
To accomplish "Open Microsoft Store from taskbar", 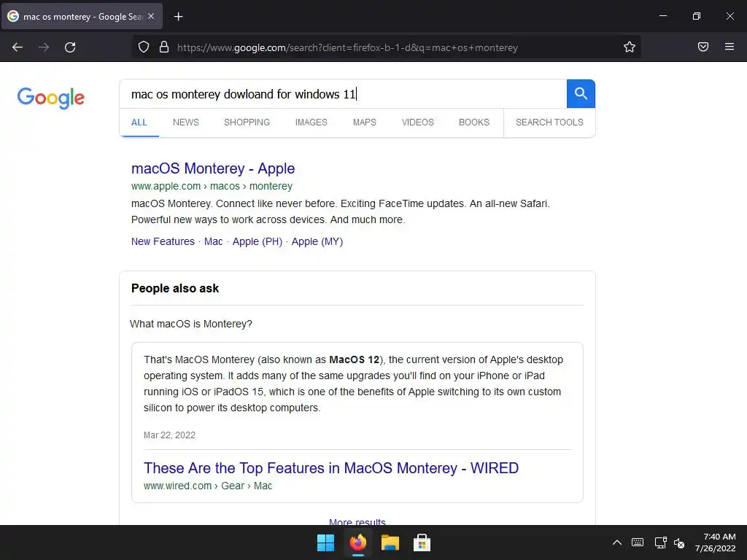I will coord(422,542).
